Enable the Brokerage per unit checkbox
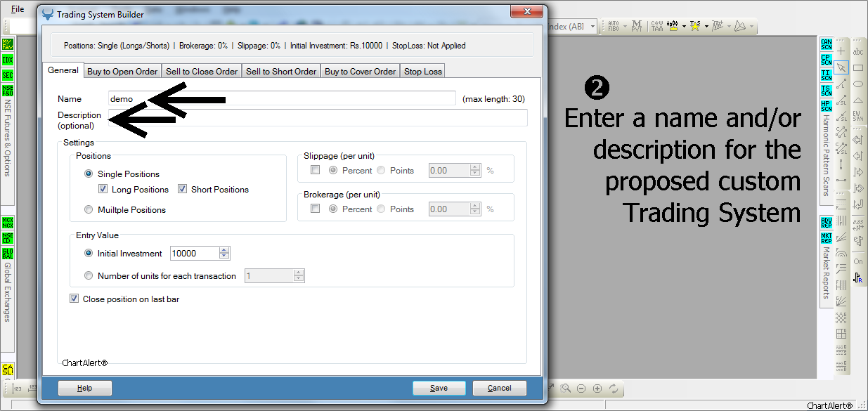Image resolution: width=868 pixels, height=411 pixels. point(315,209)
